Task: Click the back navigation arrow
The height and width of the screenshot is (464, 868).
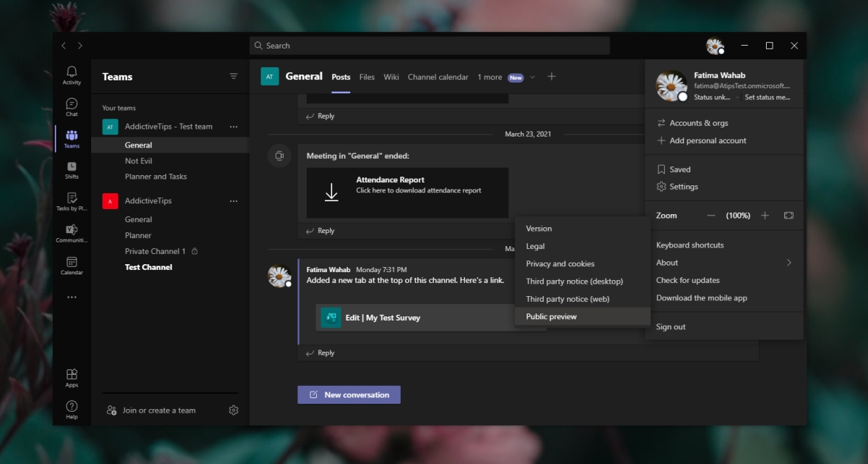Action: tap(64, 46)
